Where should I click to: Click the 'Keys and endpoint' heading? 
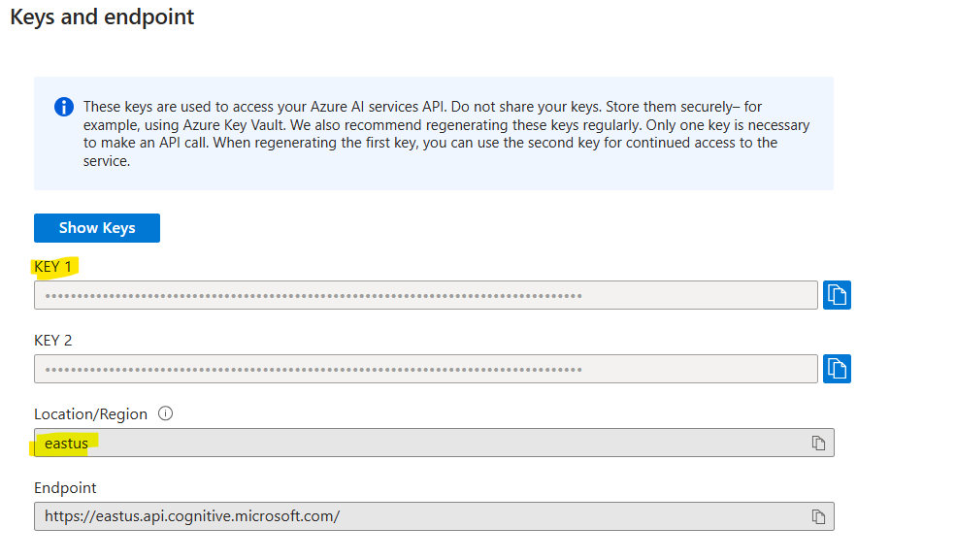[102, 17]
